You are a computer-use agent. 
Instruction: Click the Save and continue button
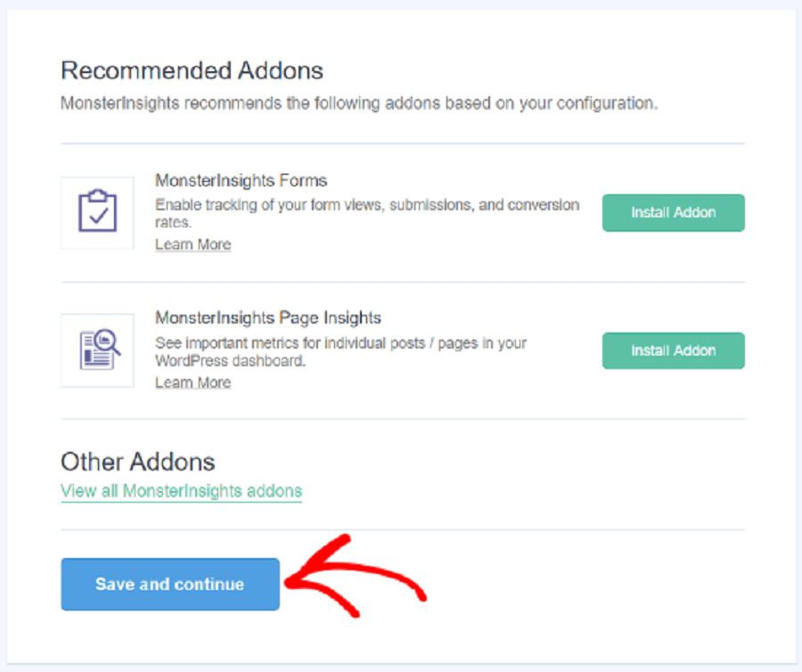pyautogui.click(x=170, y=584)
